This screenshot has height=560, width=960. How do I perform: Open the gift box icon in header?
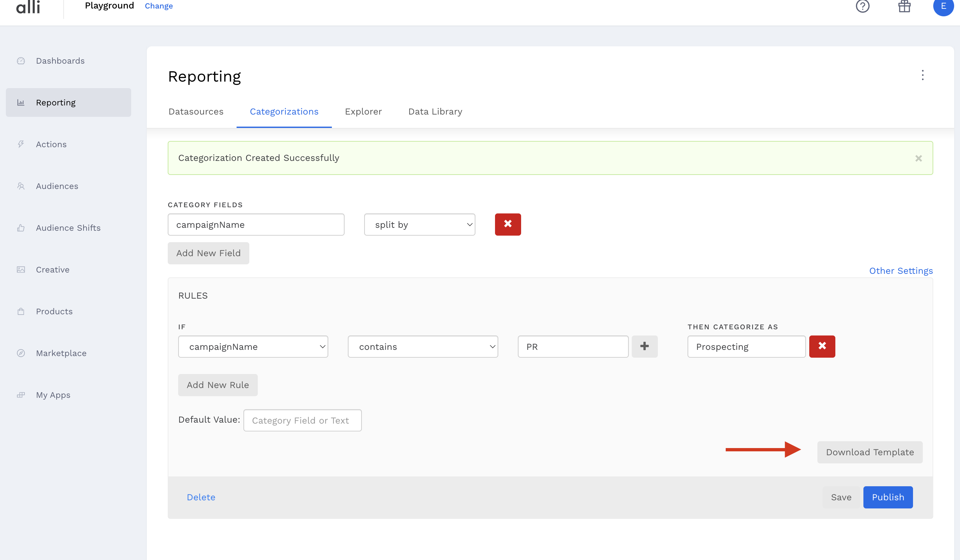pyautogui.click(x=904, y=6)
